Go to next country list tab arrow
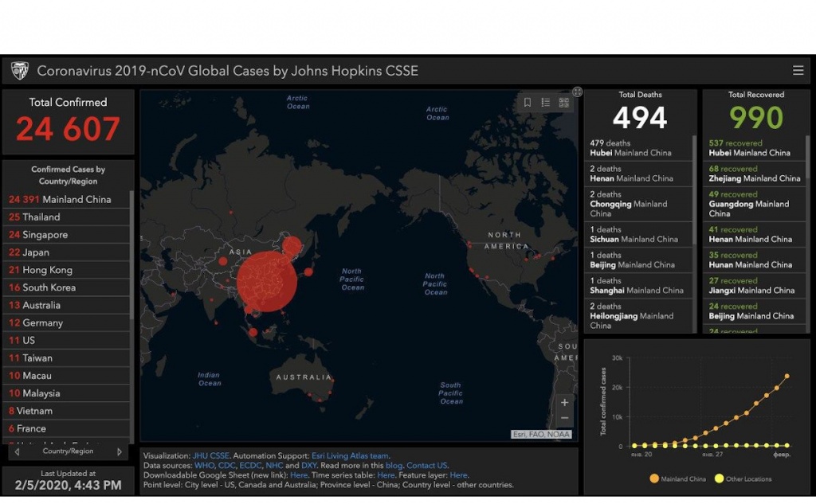This screenshot has height=504, width=816. (x=120, y=451)
